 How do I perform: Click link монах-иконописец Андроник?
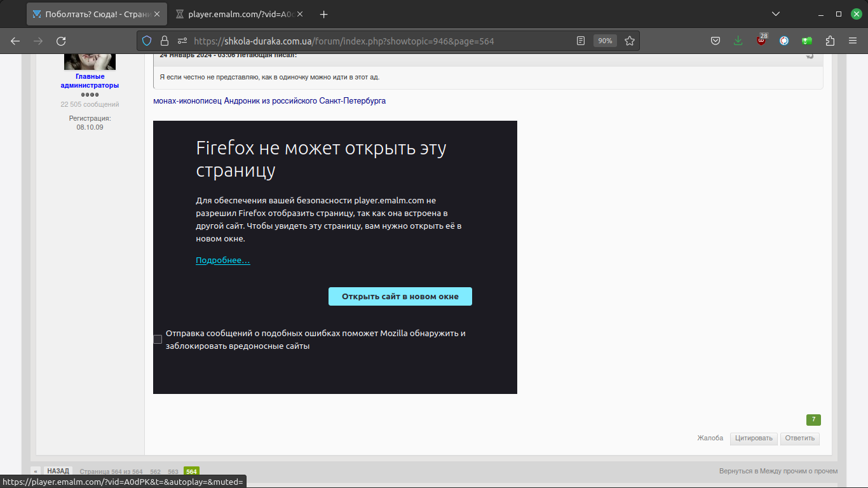(x=269, y=101)
